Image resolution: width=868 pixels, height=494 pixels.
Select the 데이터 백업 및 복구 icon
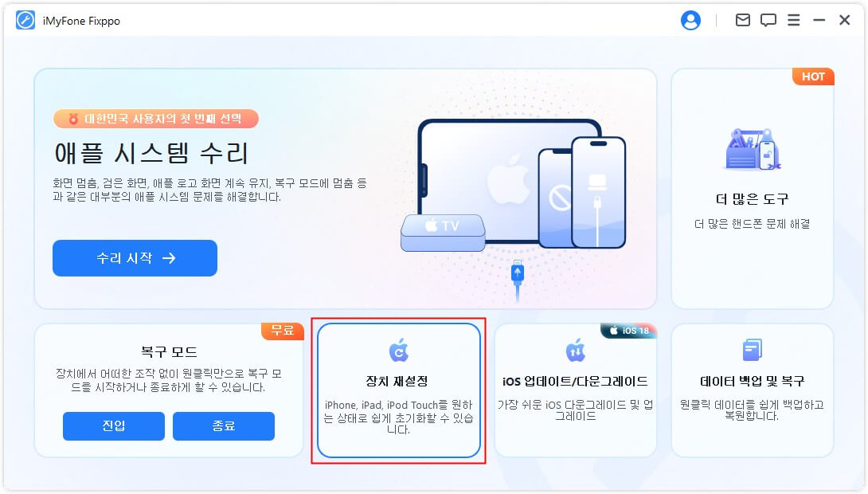(x=752, y=350)
